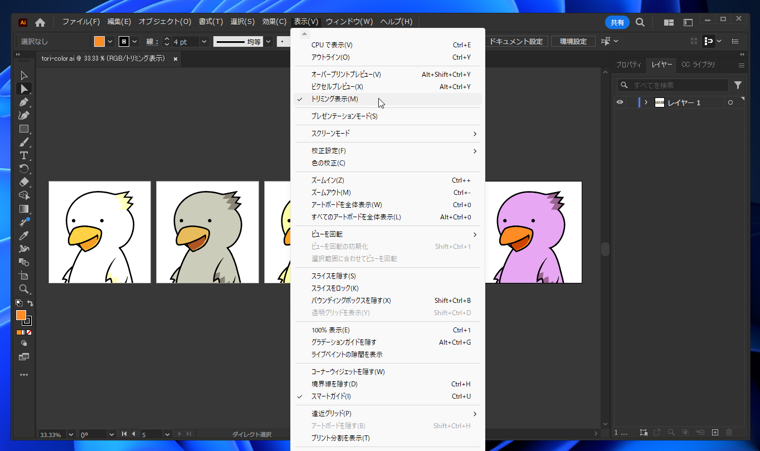
Task: Open the Layers panel menu icon
Action: click(741, 65)
